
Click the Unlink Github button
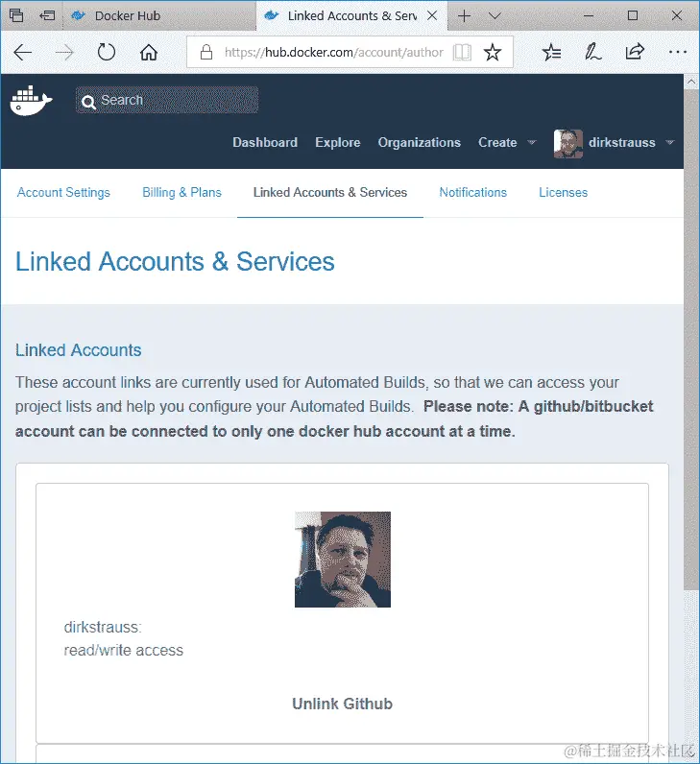tap(342, 704)
